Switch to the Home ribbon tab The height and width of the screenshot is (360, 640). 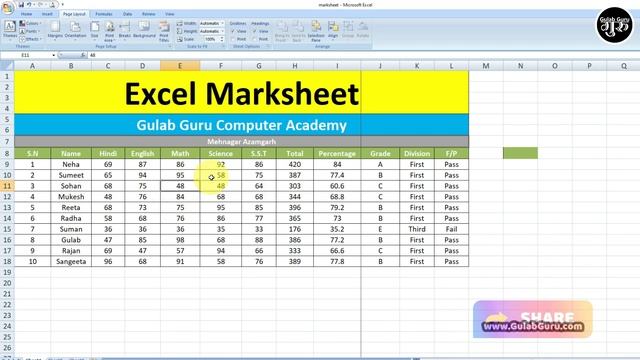(27, 14)
